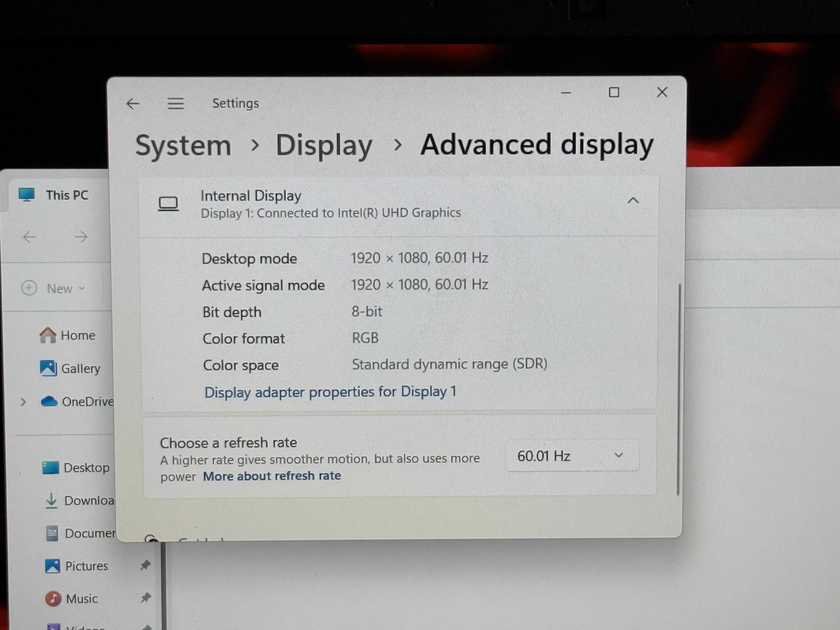Open Downloads folder in sidebar
Screen dimensions: 840x630
coord(89,500)
